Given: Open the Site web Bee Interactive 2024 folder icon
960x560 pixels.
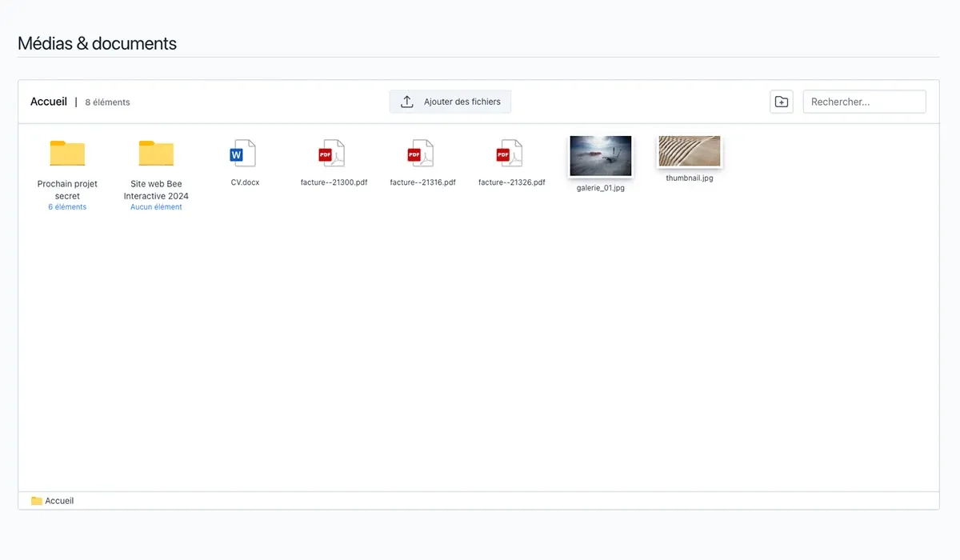Looking at the screenshot, I should 156,153.
